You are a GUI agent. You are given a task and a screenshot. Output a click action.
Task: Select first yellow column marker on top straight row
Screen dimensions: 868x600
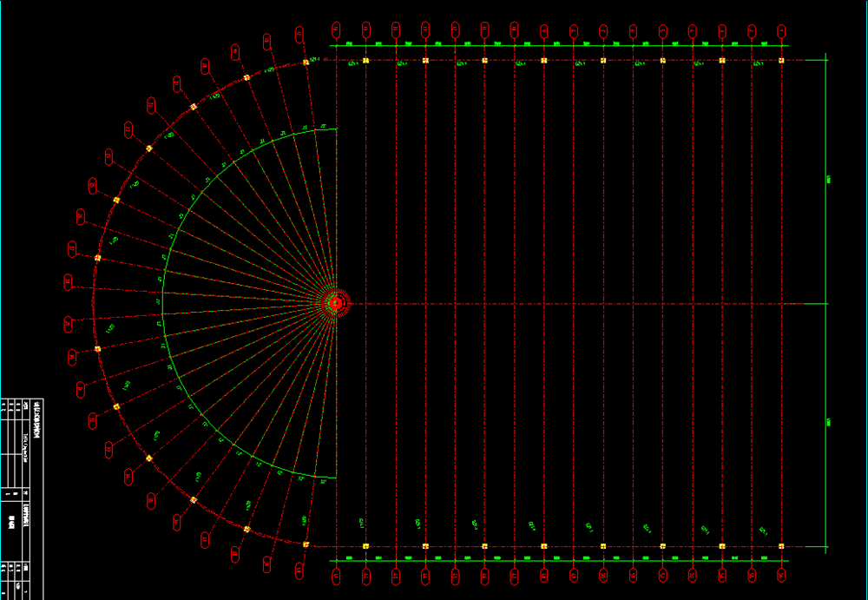pyautogui.click(x=365, y=61)
